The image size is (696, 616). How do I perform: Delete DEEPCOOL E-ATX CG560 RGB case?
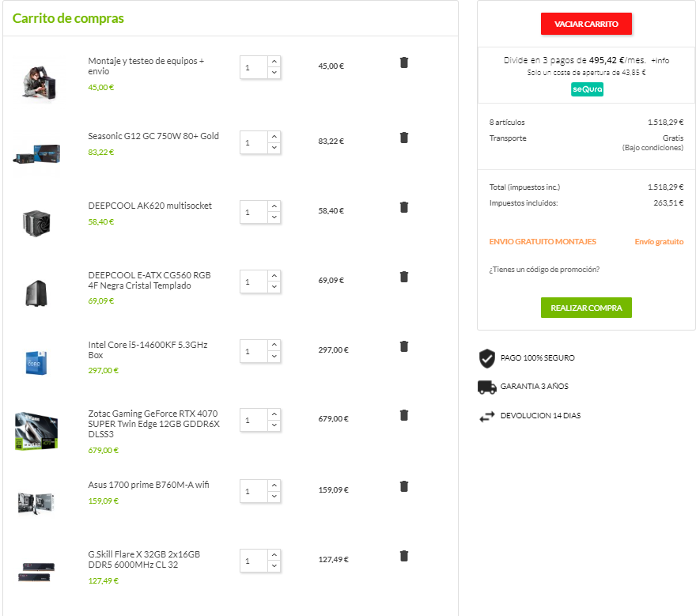click(x=404, y=277)
